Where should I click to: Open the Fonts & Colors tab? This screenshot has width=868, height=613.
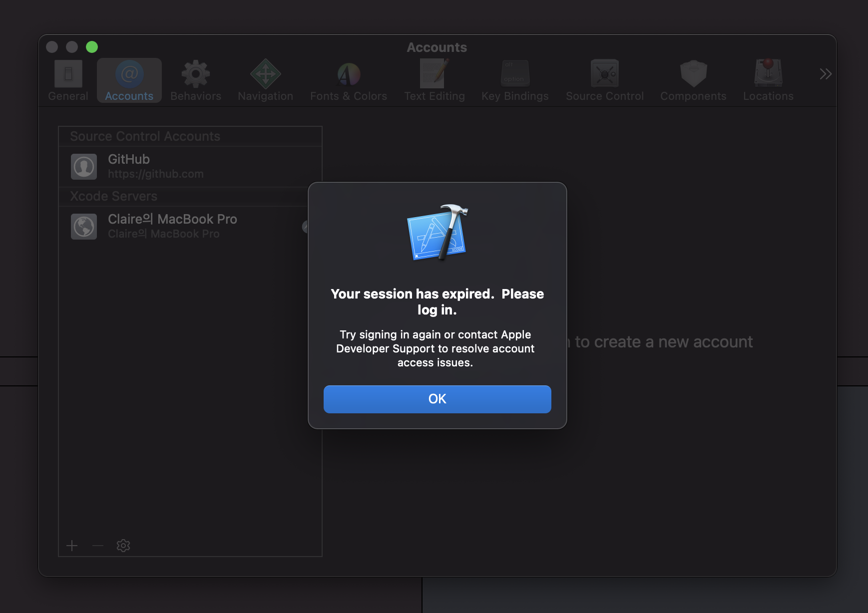349,81
